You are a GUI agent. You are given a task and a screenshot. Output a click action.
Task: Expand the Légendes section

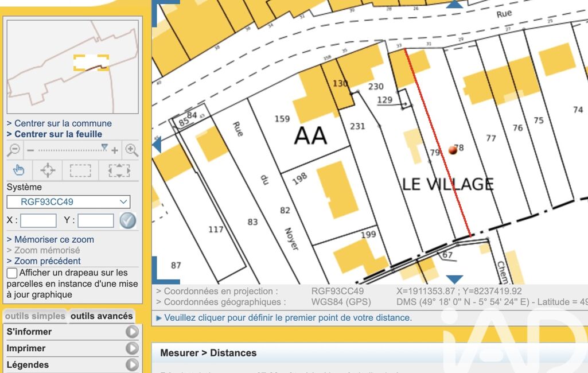point(132,365)
